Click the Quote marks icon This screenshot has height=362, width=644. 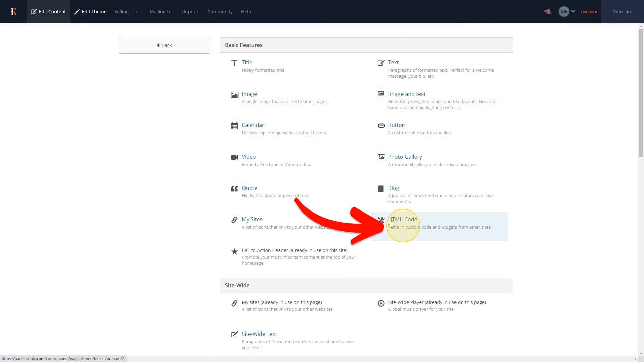(x=234, y=189)
